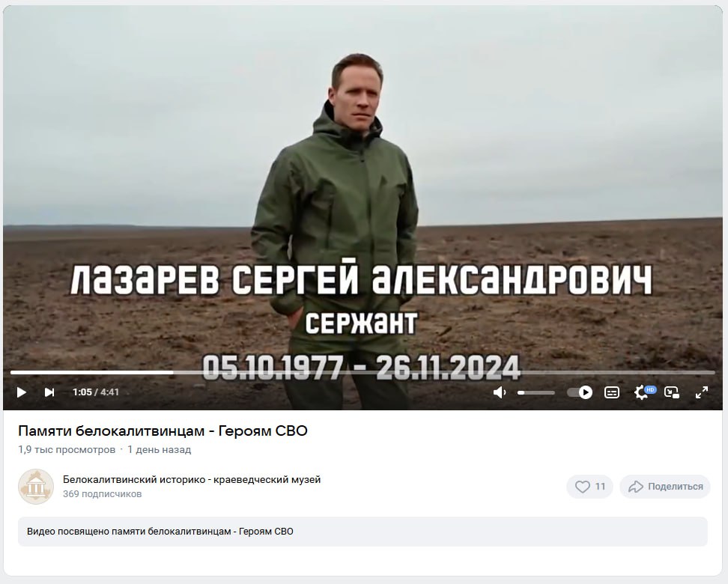Turn on subtitles
The image size is (728, 584).
611,392
